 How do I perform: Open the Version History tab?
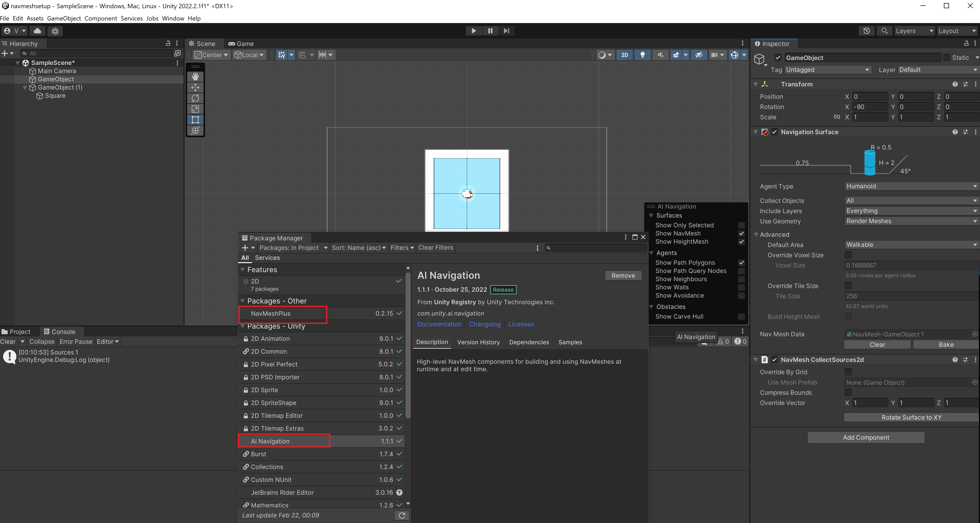tap(478, 342)
